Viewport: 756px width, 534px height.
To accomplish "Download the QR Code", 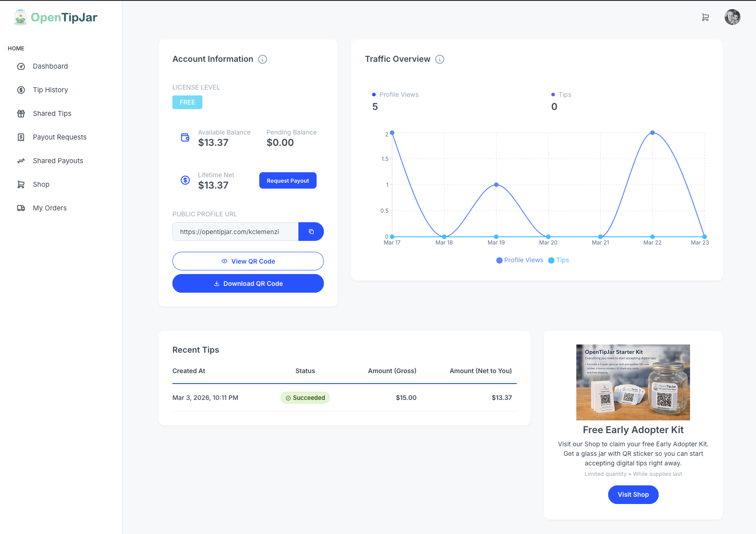I will [248, 283].
